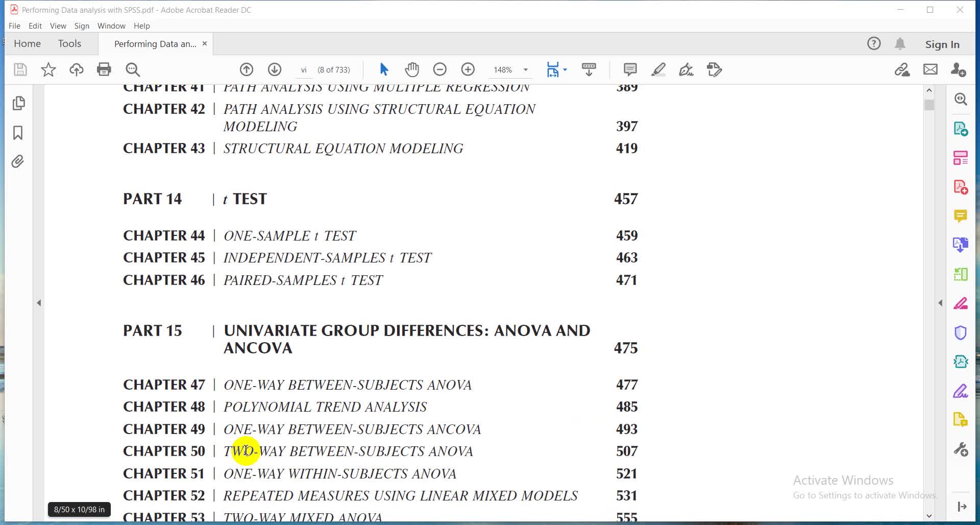
Task: Open the Attachments paperclip panel
Action: coord(18,162)
